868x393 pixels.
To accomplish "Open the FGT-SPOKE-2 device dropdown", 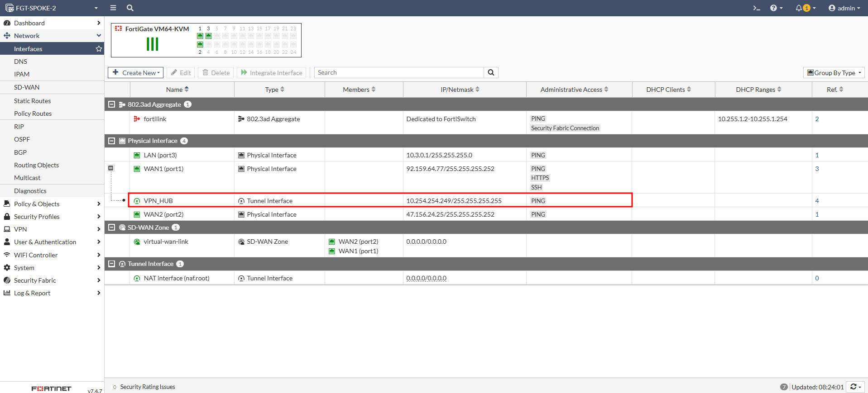I will coord(52,8).
